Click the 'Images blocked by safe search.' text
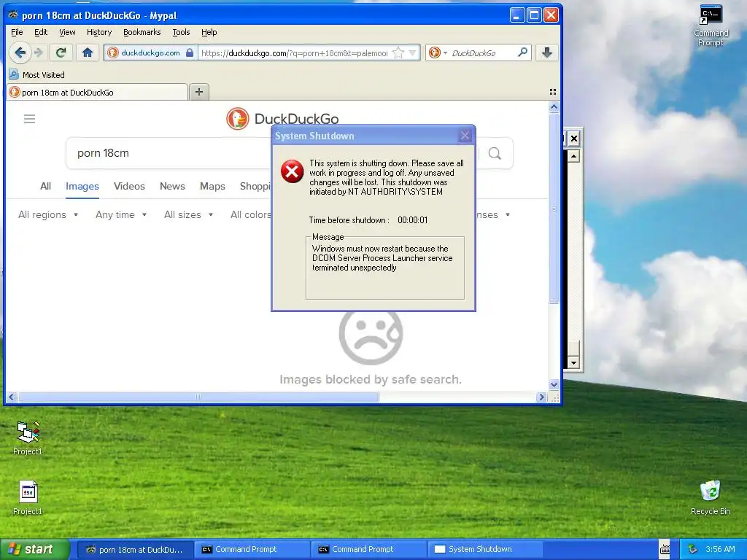 click(x=370, y=379)
